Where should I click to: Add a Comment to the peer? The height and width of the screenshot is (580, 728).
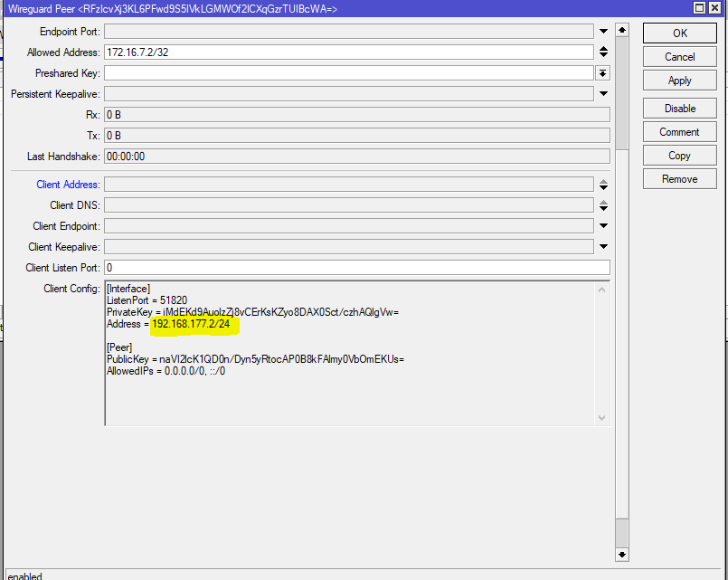pyautogui.click(x=680, y=132)
